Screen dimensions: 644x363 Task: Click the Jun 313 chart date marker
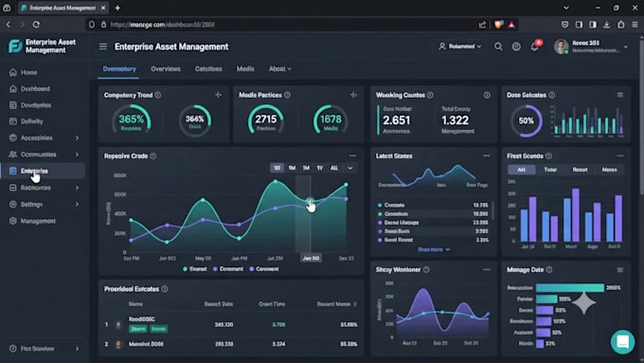click(311, 258)
